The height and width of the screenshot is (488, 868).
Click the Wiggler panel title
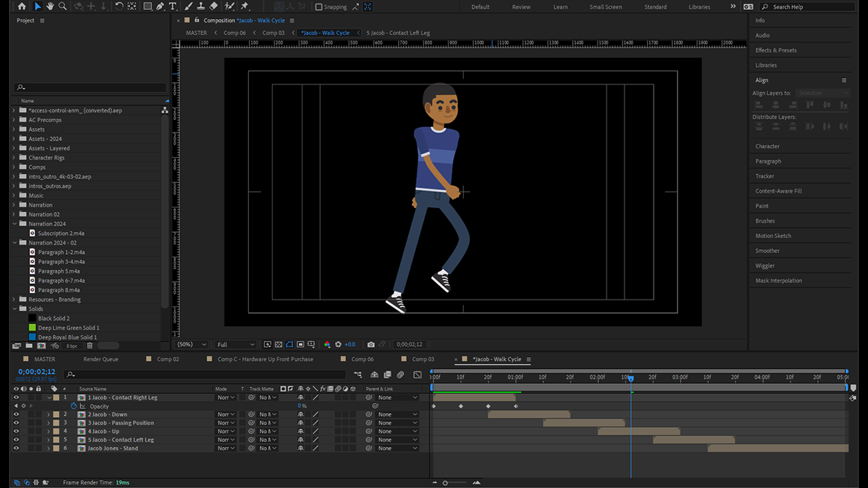coord(765,266)
